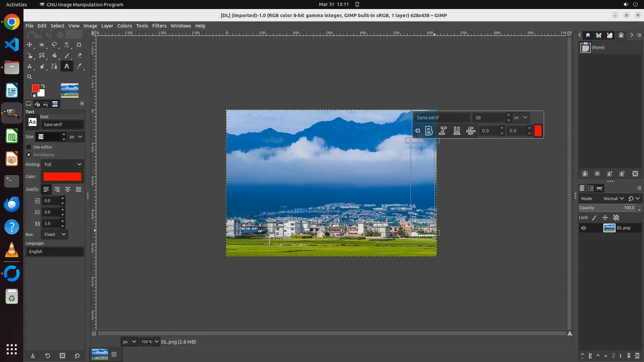Toggle italic in on-canvas text toolbar
644x362 pixels.
point(443,131)
